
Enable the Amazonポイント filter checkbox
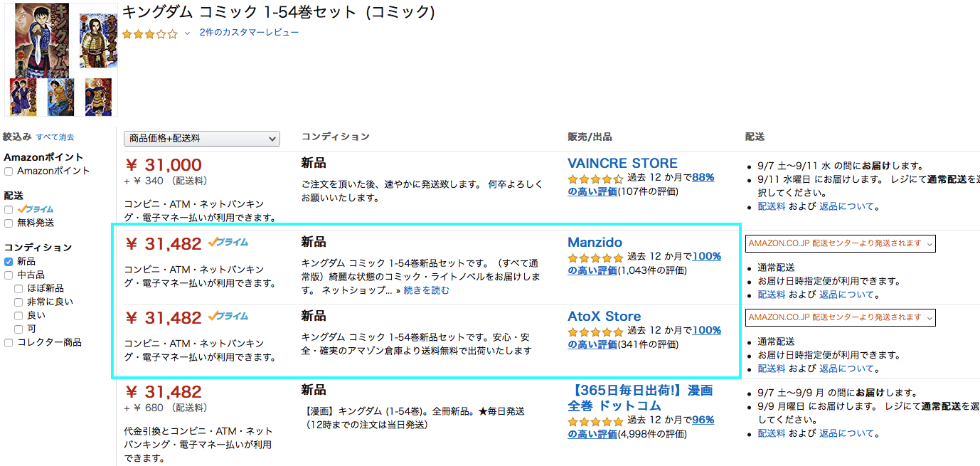point(9,171)
